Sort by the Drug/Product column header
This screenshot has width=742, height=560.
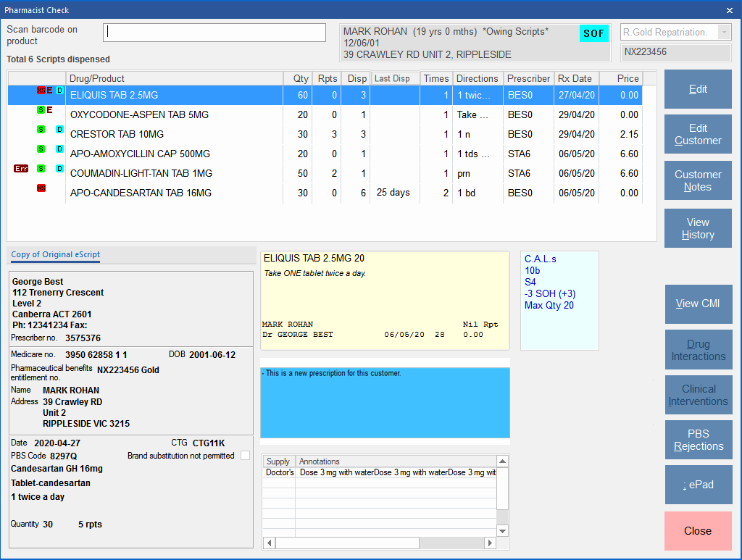coord(174,78)
